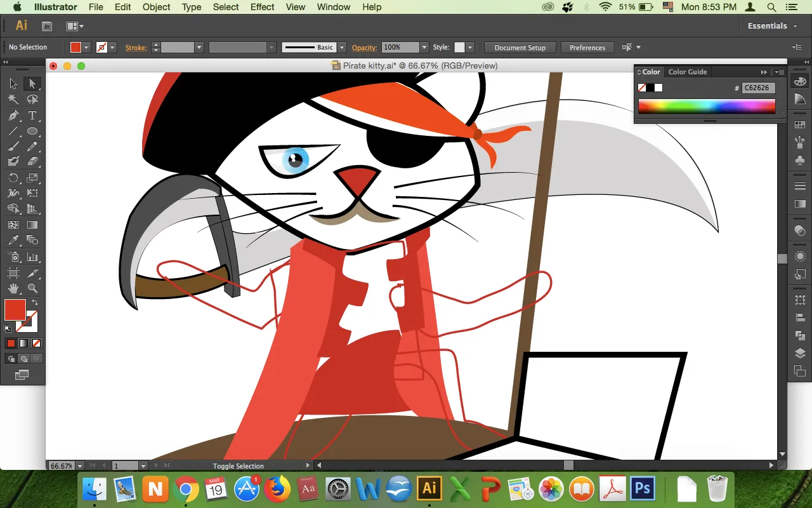Click the Document Setup button
The height and width of the screenshot is (508, 812).
pyautogui.click(x=520, y=48)
